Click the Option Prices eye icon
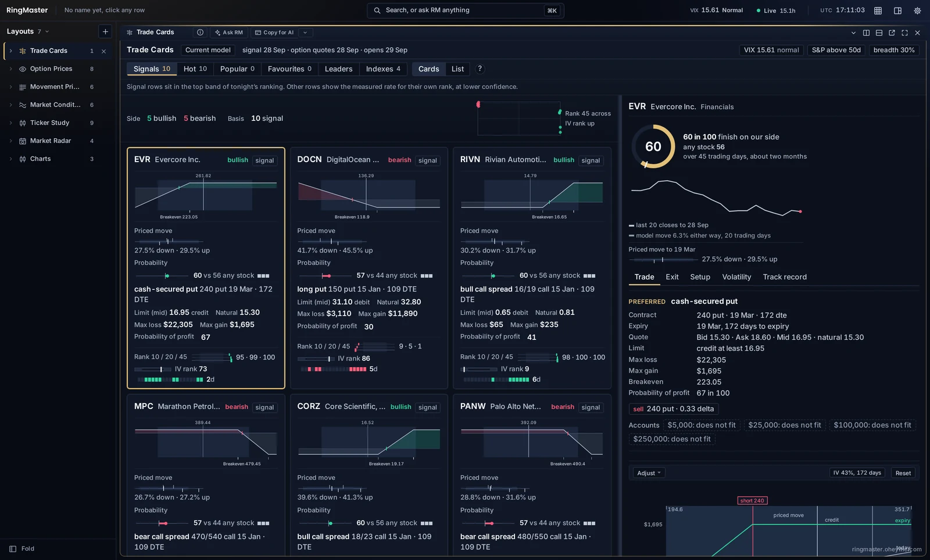The height and width of the screenshot is (560, 930). 23,69
